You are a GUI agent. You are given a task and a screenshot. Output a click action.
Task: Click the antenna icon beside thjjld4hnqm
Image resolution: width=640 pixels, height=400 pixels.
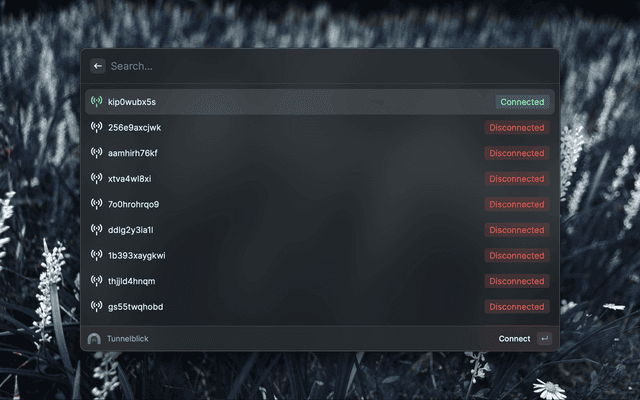pyautogui.click(x=96, y=280)
